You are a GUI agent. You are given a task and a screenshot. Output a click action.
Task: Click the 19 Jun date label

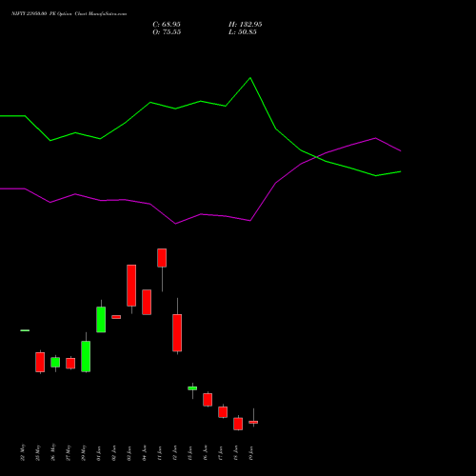click(x=251, y=453)
